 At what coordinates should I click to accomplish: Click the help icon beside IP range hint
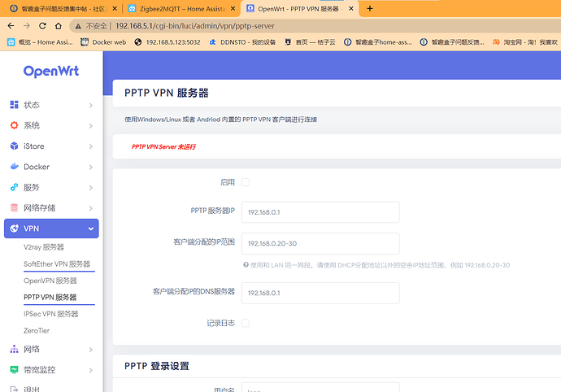coord(246,265)
